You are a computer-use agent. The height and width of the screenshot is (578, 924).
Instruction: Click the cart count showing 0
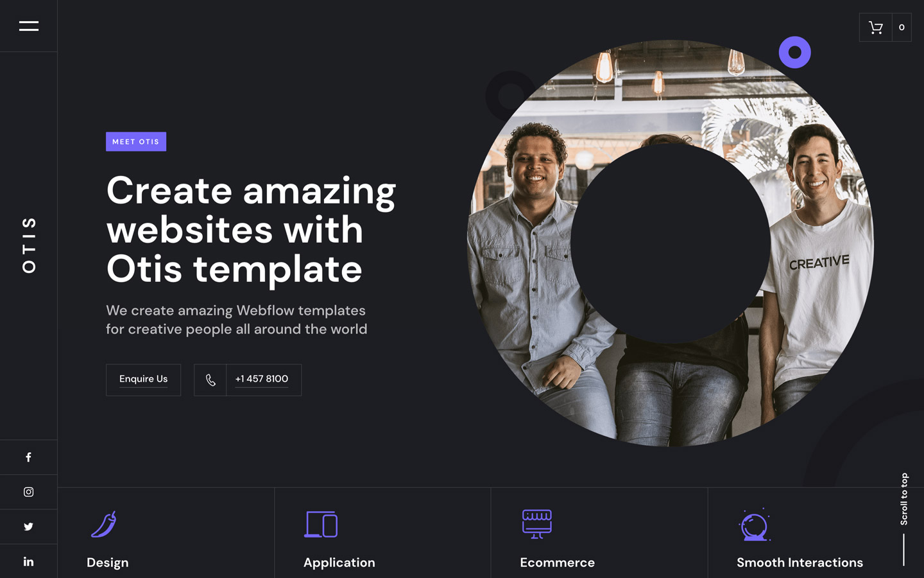pos(902,27)
